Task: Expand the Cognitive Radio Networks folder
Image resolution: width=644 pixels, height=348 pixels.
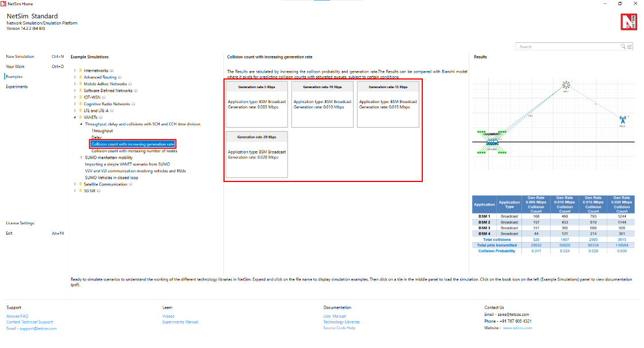Action: coord(74,104)
